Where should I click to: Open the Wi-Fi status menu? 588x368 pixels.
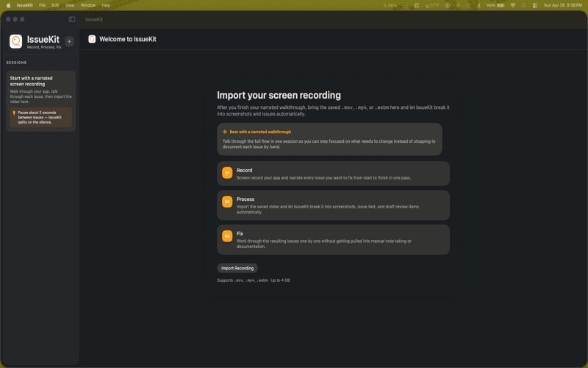click(513, 5)
